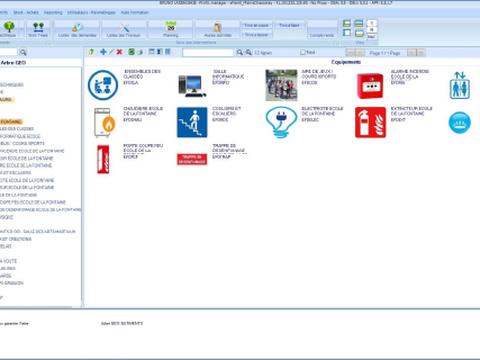Toggle the checkbox next to the page navigation

[x=303, y=52]
